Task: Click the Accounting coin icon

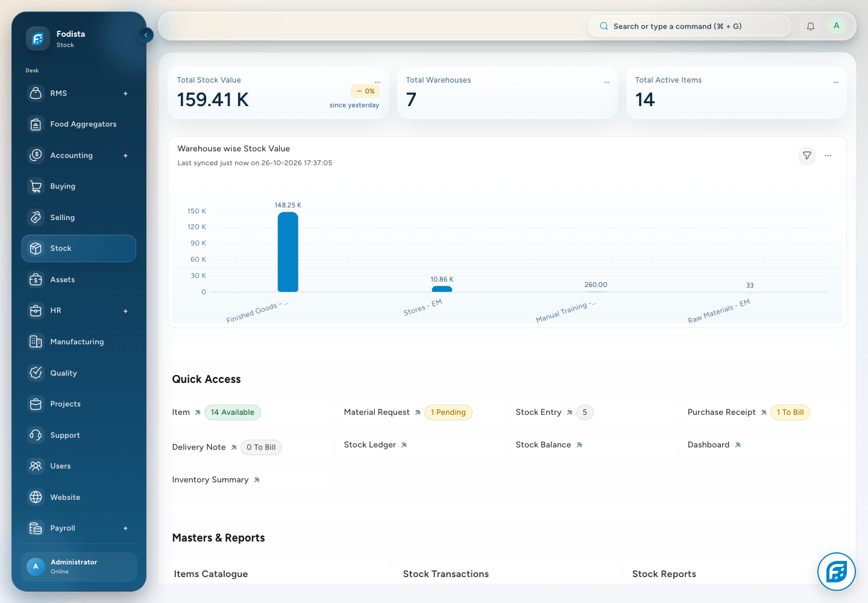Action: (x=36, y=156)
